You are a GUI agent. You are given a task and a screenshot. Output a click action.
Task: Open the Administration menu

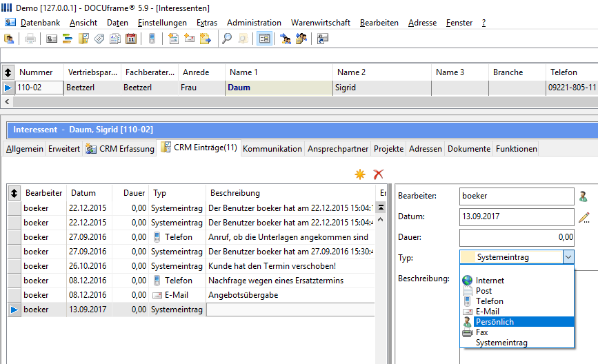254,23
